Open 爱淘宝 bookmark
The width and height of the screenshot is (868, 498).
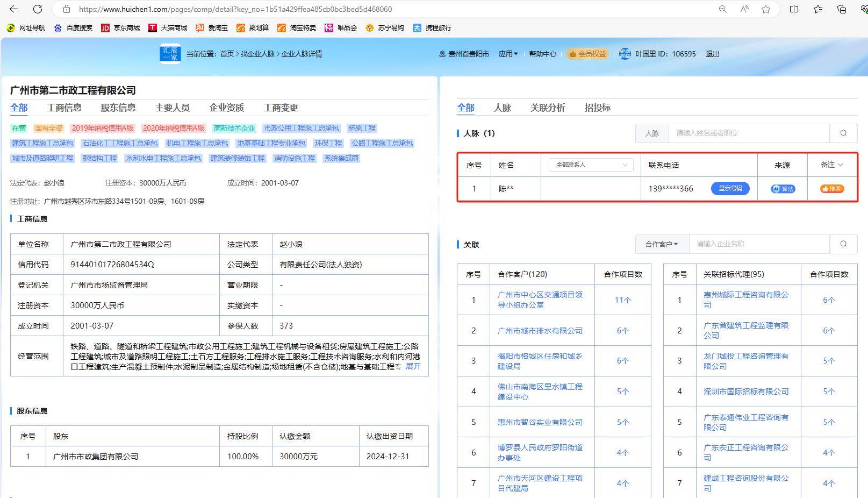pyautogui.click(x=212, y=28)
